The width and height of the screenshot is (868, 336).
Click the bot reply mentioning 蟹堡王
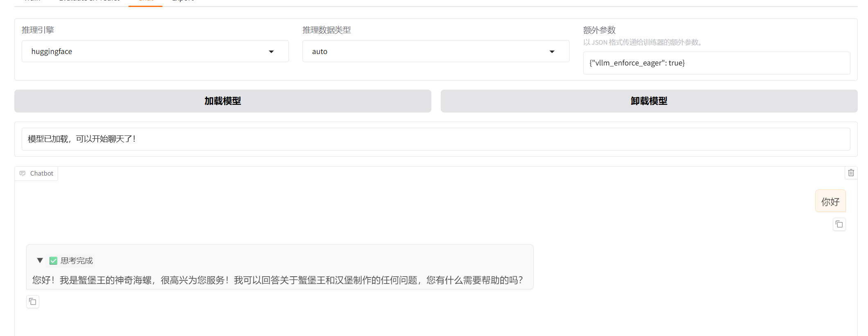pyautogui.click(x=277, y=280)
